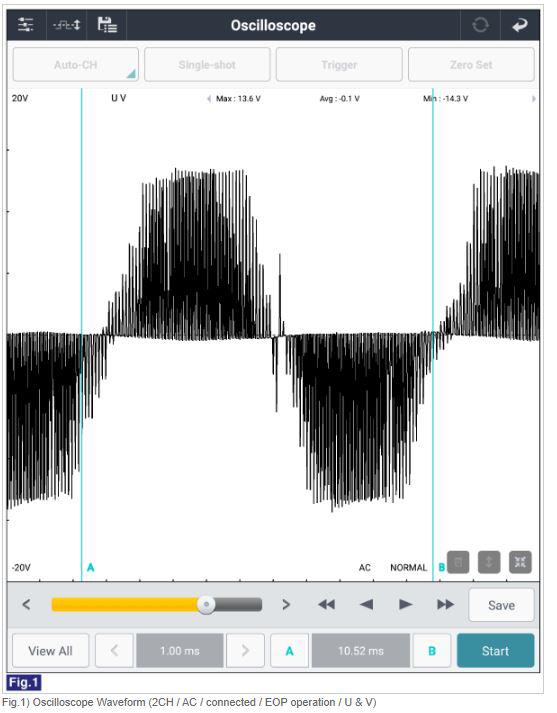
Task: Click the back arrow icon
Action: tap(520, 25)
